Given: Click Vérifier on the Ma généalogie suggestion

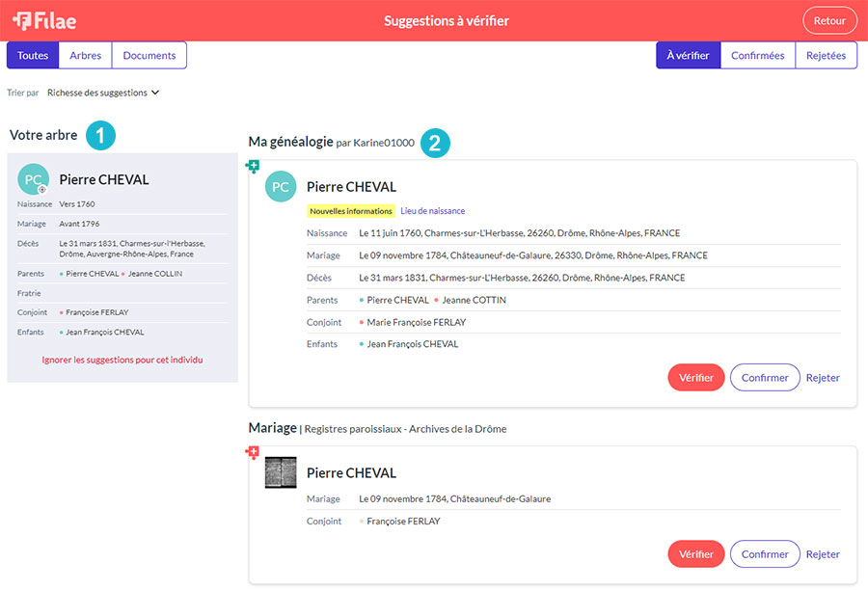Looking at the screenshot, I should [695, 378].
